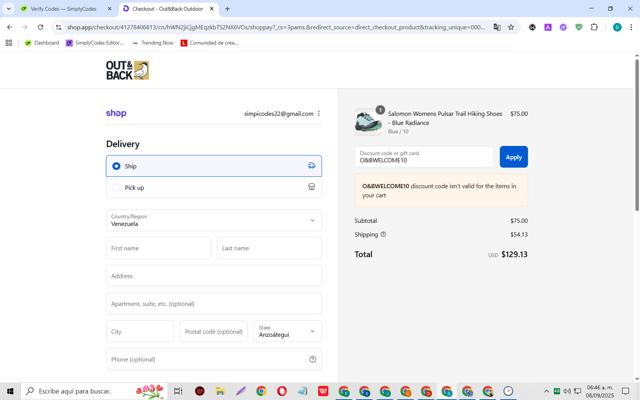Open the purple A extension
640x400 pixels.
tap(548, 27)
